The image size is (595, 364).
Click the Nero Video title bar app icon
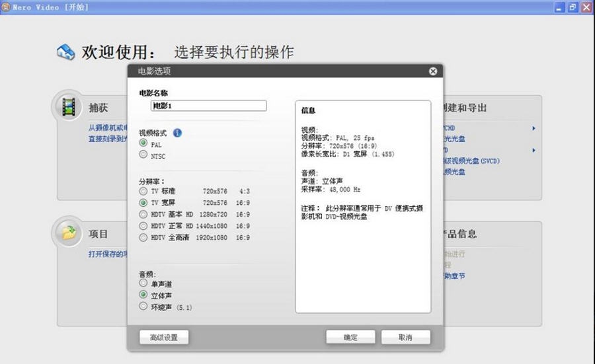[x=6, y=7]
